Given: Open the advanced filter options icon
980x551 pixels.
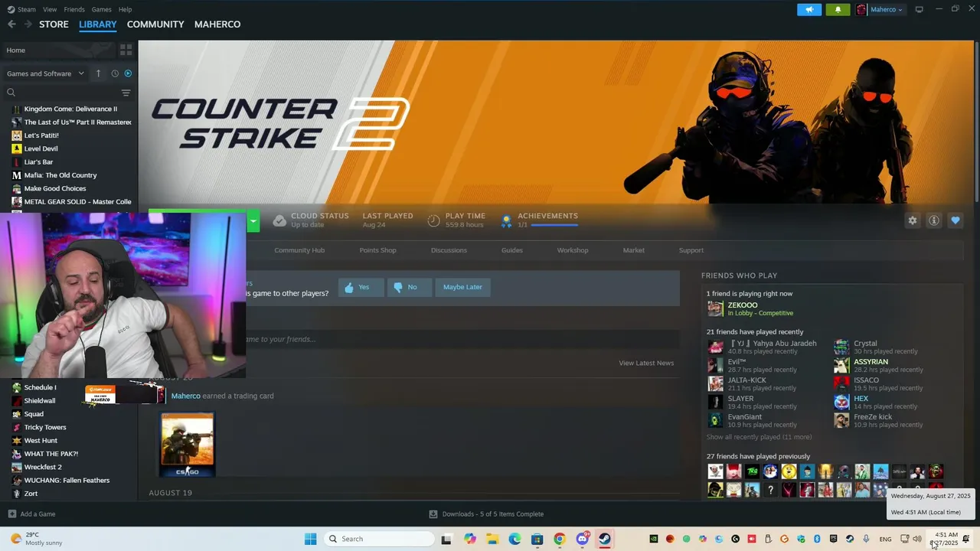Looking at the screenshot, I should pos(126,93).
